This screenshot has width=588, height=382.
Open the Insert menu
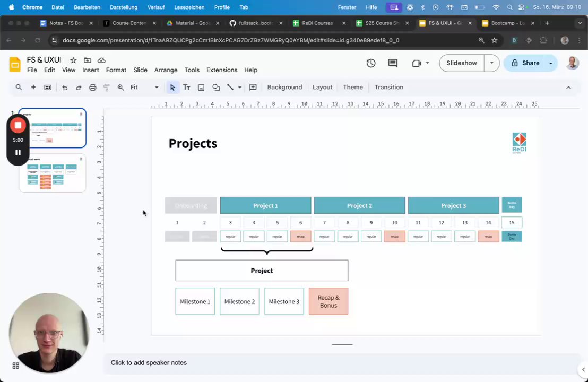(91, 70)
